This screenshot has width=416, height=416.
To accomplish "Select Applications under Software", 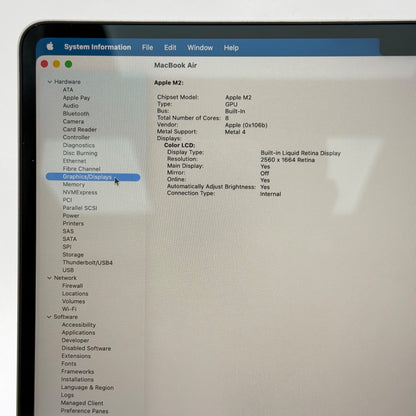I will [x=78, y=333].
